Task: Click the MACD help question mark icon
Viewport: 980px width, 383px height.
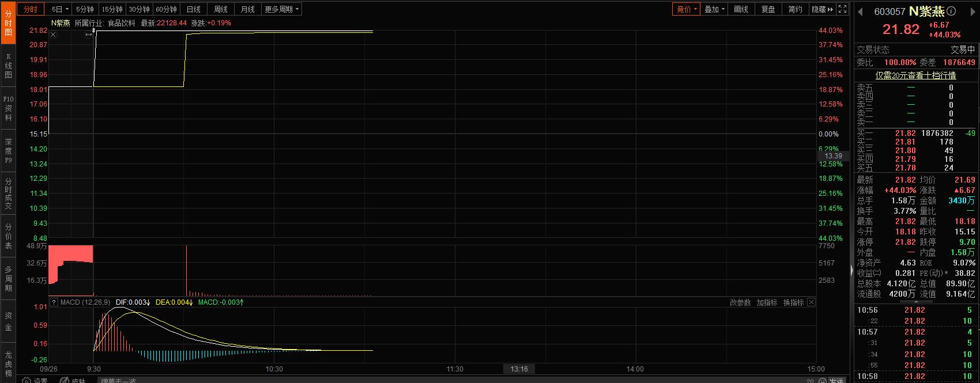Action: [x=54, y=302]
